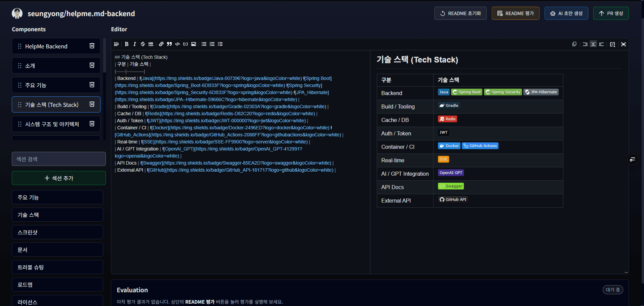The width and height of the screenshot is (644, 306).
Task: Select the 시스템 구조 및 아키텍처 section
Action: pos(52,124)
